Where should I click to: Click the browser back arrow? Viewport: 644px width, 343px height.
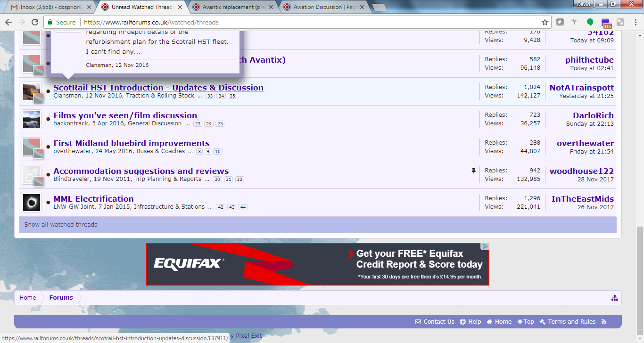point(8,22)
